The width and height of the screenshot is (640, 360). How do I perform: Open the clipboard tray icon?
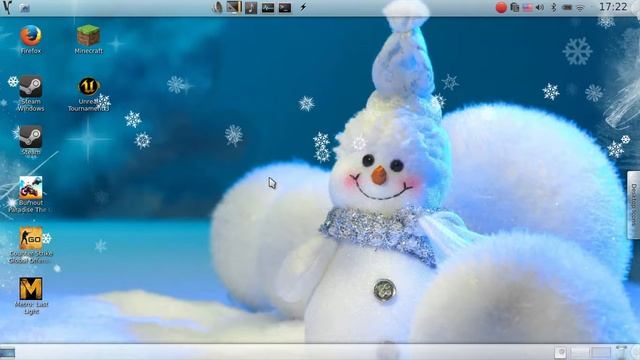coord(515,7)
